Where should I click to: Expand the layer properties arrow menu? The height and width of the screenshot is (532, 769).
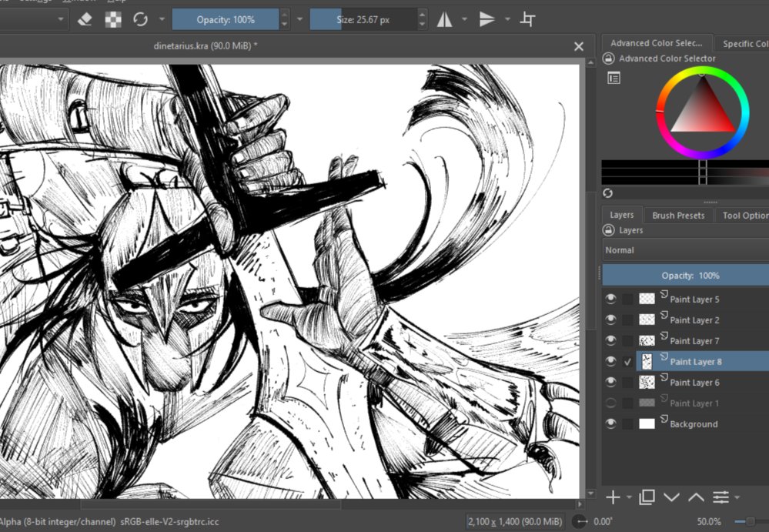pyautogui.click(x=737, y=497)
